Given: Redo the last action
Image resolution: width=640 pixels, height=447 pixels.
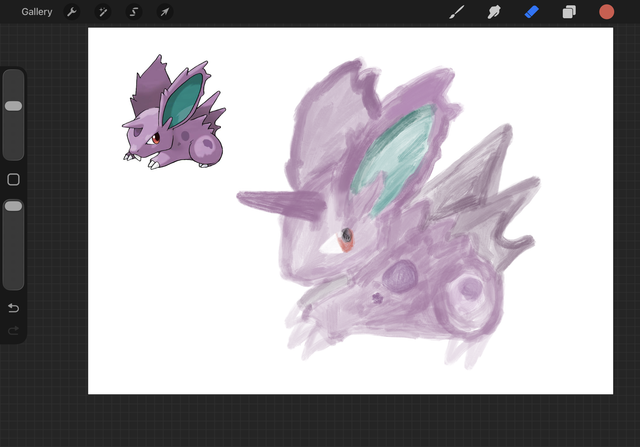Looking at the screenshot, I should point(13,330).
